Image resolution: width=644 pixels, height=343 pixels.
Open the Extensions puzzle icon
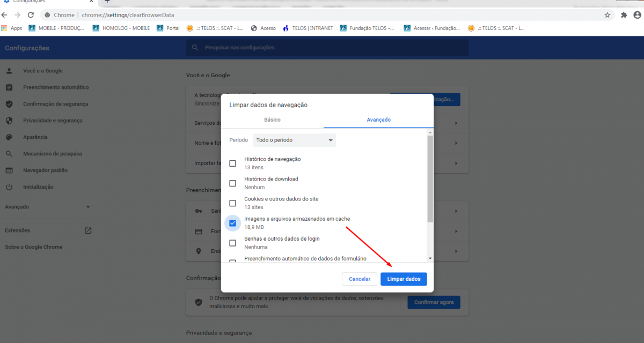[624, 15]
